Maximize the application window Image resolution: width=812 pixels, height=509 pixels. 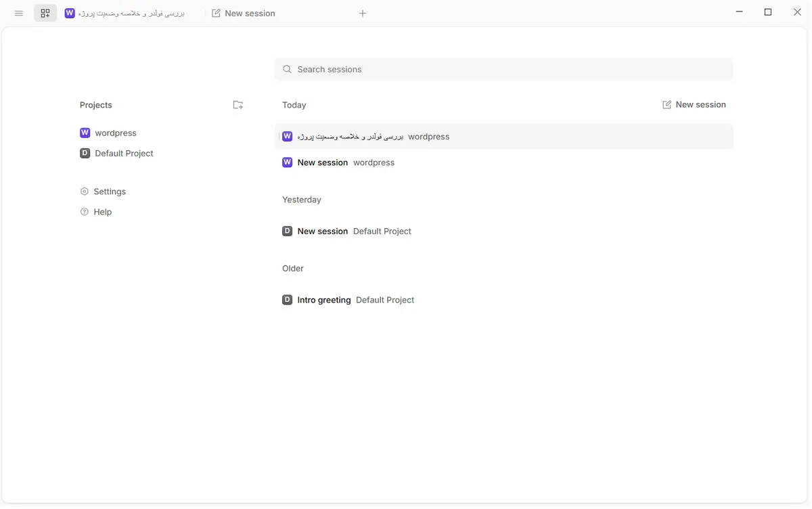tap(768, 12)
